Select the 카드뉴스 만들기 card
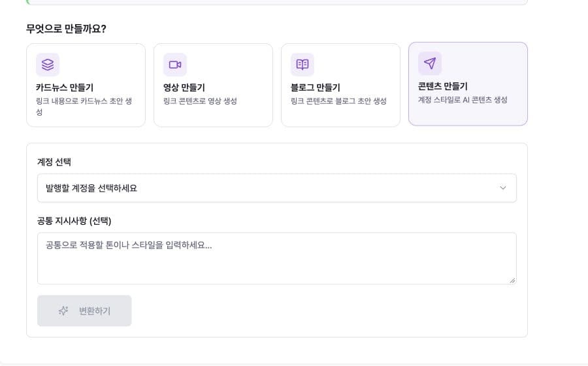 coord(86,85)
